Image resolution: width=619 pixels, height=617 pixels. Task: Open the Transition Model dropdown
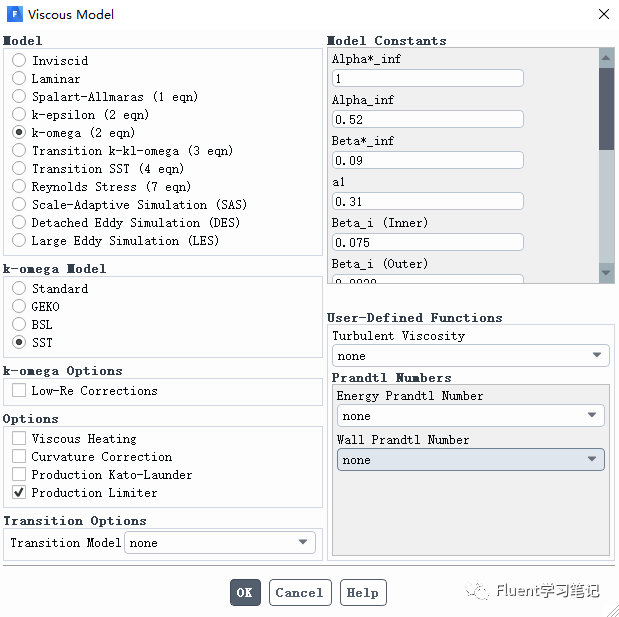[219, 543]
